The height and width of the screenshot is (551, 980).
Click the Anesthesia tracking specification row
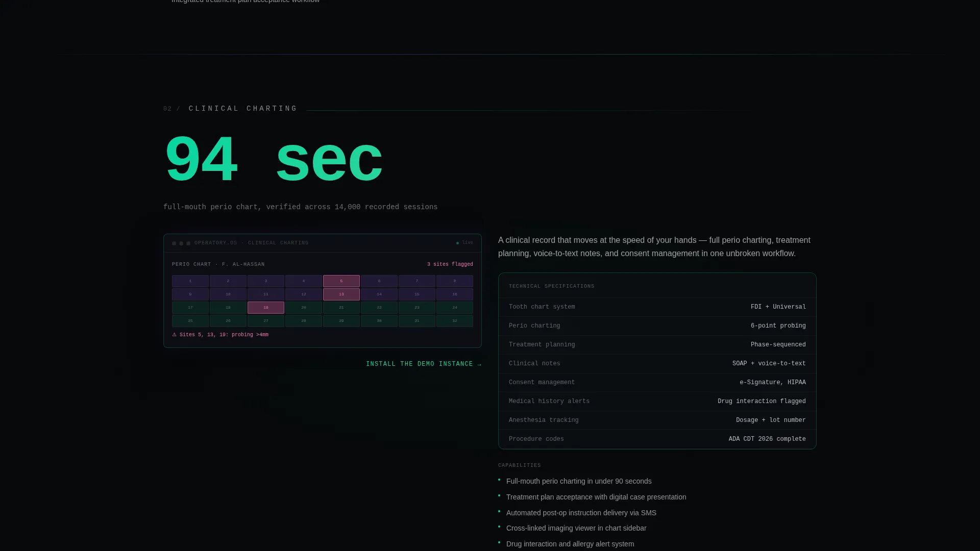[657, 420]
